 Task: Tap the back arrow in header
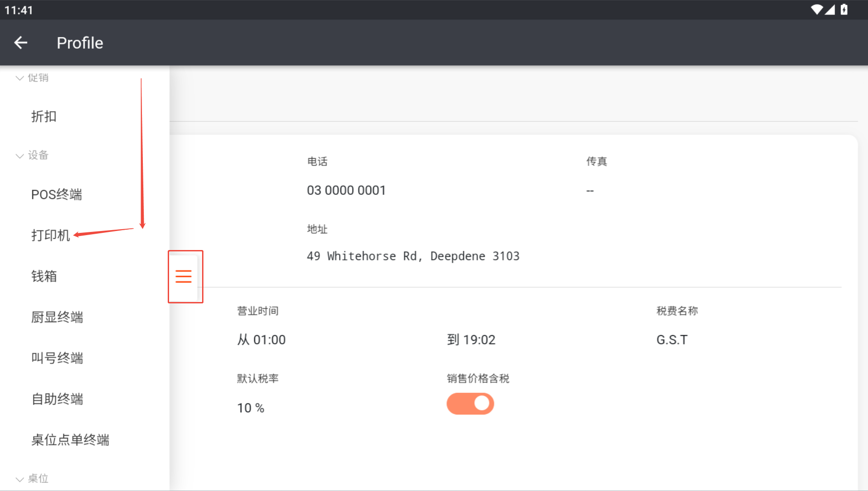(21, 43)
